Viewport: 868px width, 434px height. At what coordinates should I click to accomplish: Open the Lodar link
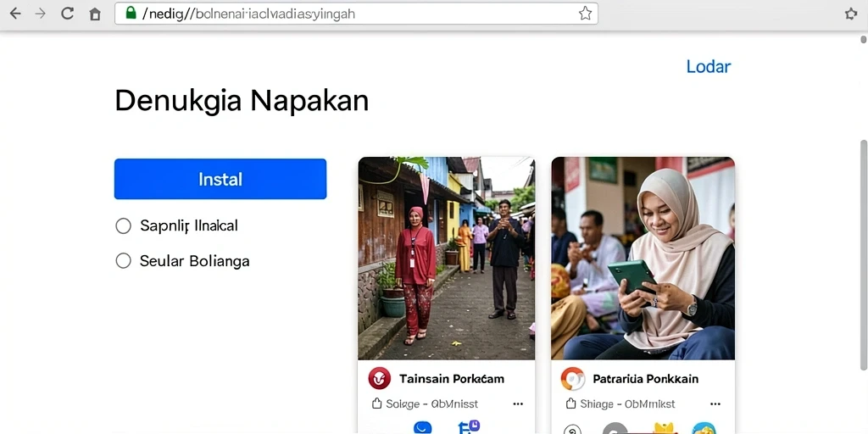point(709,66)
